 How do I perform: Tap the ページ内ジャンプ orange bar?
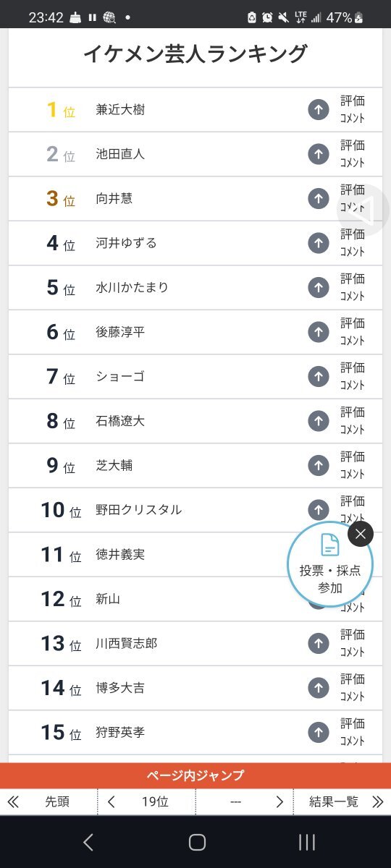tap(195, 775)
